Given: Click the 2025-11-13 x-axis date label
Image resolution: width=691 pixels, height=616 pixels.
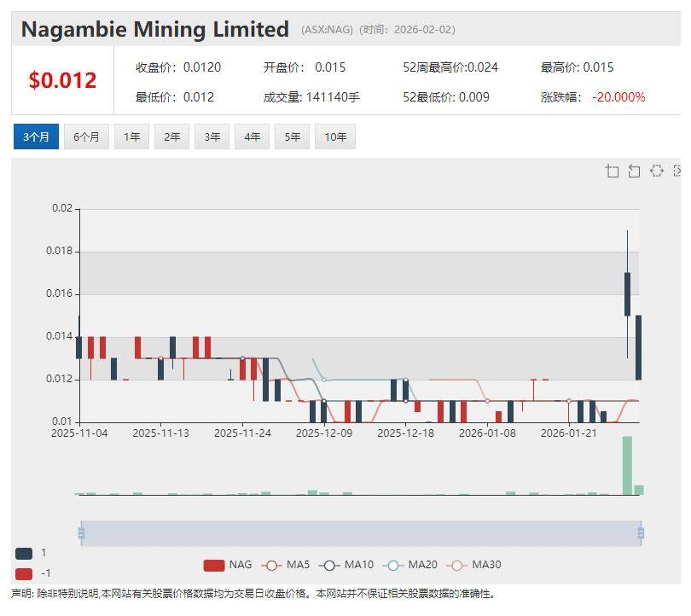Looking at the screenshot, I should tap(161, 433).
